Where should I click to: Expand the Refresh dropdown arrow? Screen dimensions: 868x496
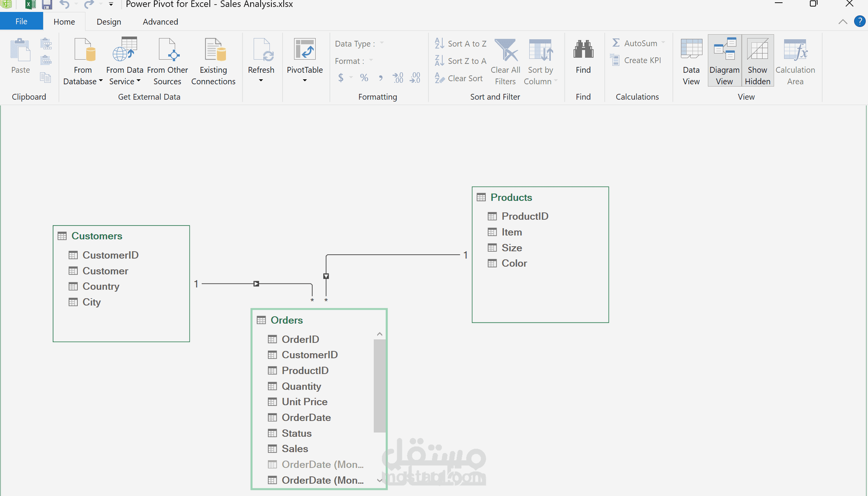pos(261,81)
